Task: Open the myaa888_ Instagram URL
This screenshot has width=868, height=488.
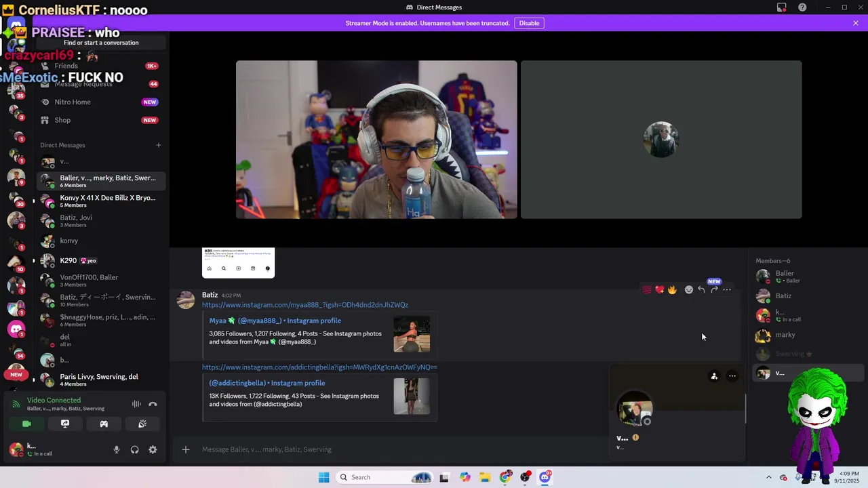Action: pyautogui.click(x=305, y=305)
